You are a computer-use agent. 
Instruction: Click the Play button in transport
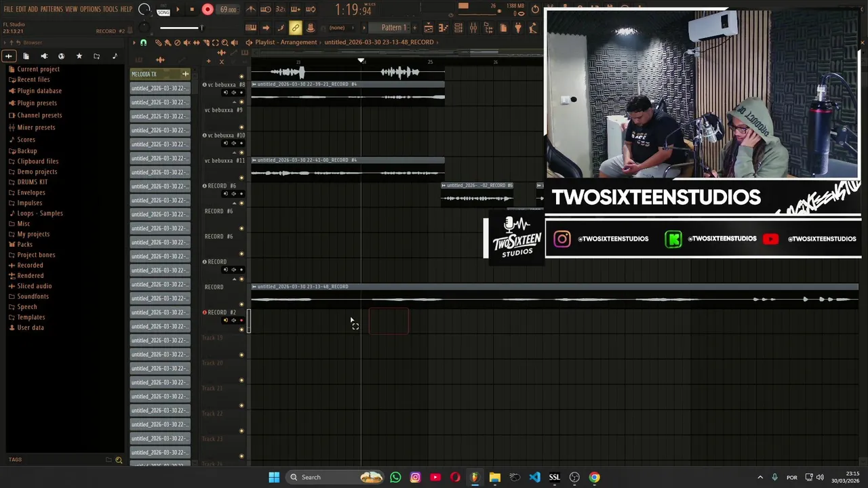(x=178, y=9)
